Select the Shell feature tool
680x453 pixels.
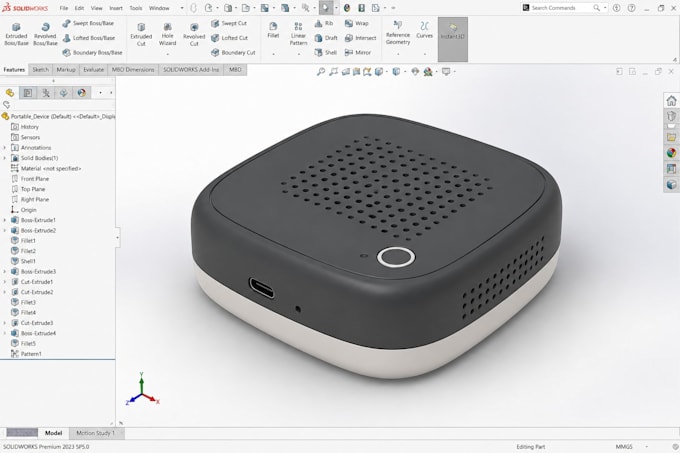click(x=326, y=52)
